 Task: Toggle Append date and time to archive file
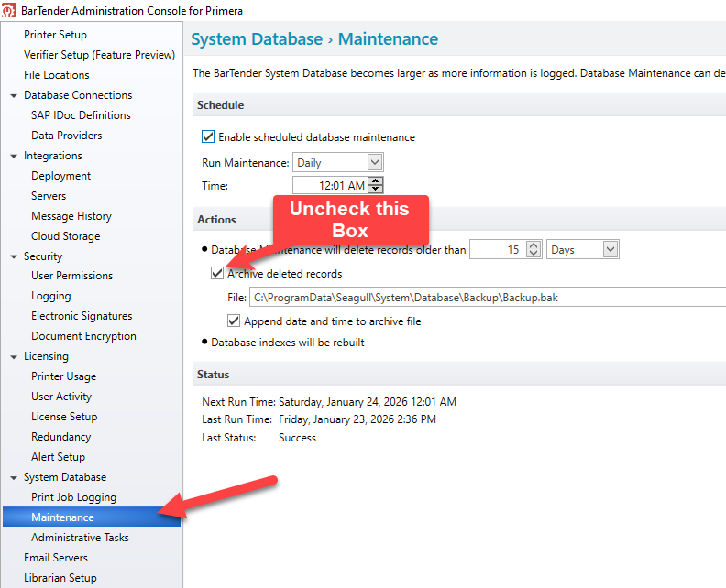234,321
